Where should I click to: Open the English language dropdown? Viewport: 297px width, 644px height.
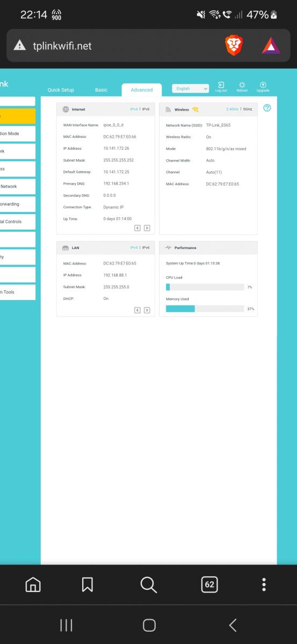click(x=191, y=89)
